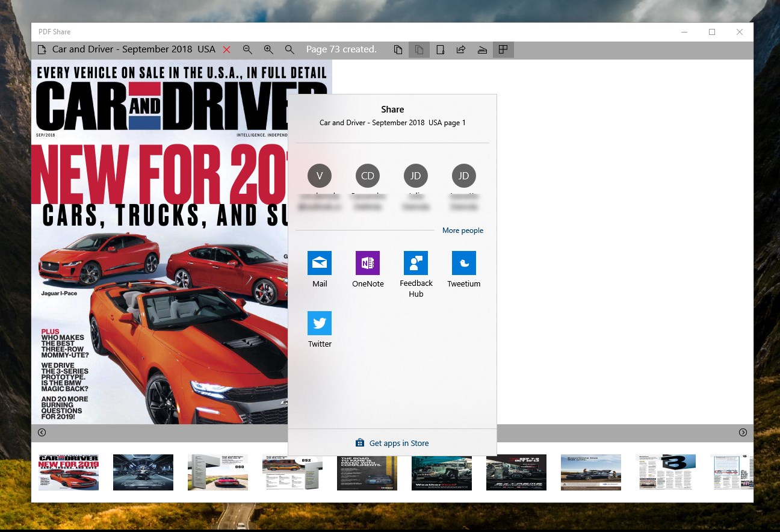Open the thumbnail with the large 3
The image size is (780, 532).
(x=666, y=472)
